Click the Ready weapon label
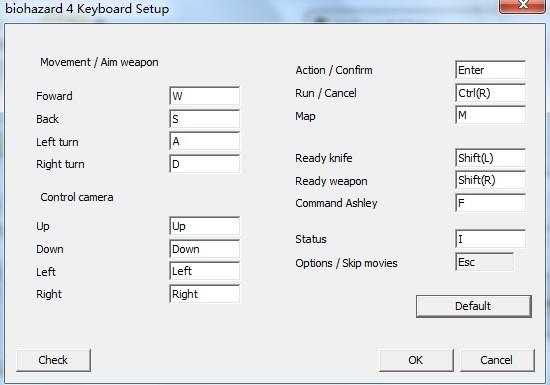This screenshot has width=550, height=385. [x=331, y=181]
